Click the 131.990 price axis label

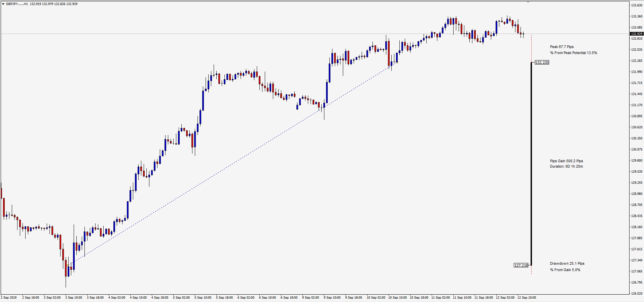pyautogui.click(x=637, y=72)
